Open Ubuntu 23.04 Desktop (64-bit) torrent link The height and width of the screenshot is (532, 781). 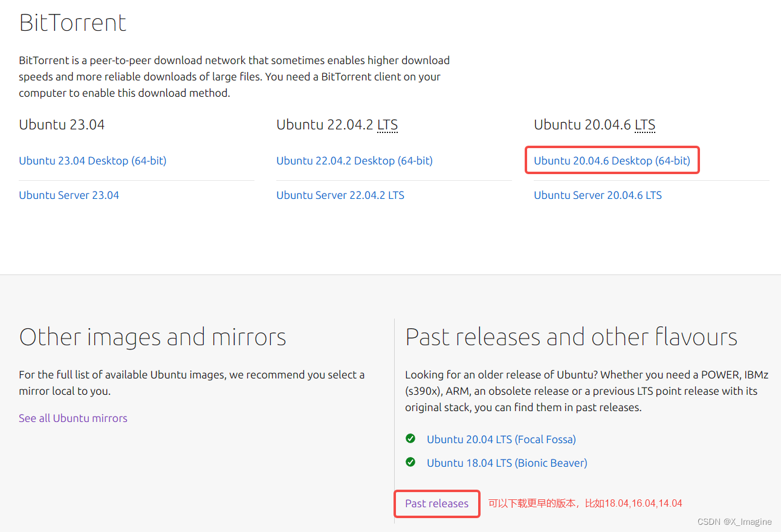[x=92, y=161]
